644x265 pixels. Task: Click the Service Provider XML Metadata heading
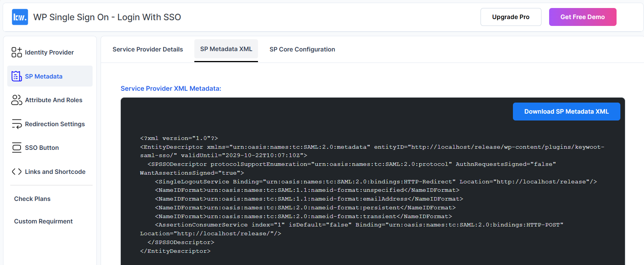[171, 88]
